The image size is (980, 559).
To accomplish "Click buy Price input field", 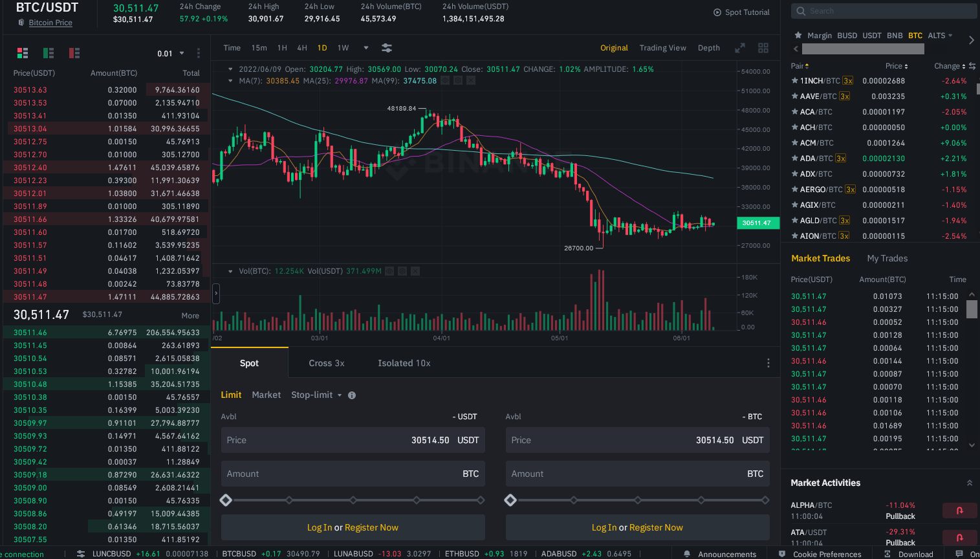I will [x=353, y=440].
